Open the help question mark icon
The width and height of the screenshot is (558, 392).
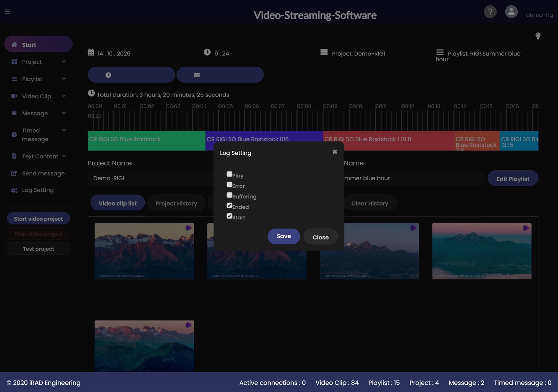pyautogui.click(x=490, y=12)
